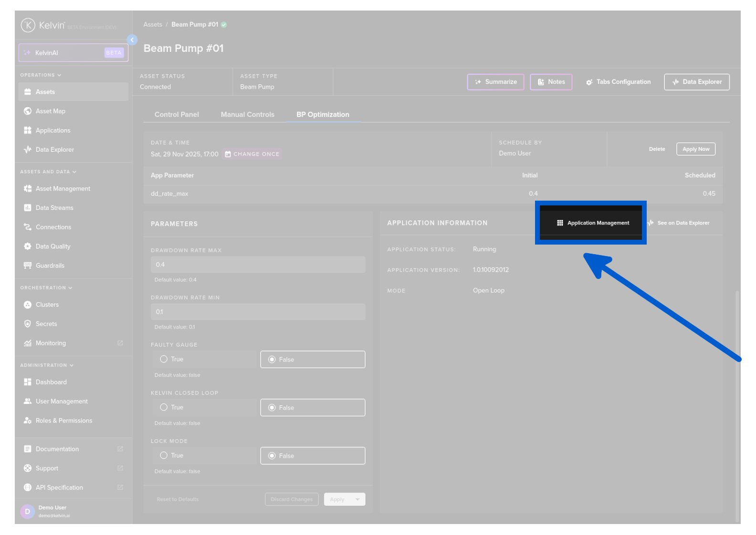Screen dimensions: 756x535
Task: Click the Guardrails icon
Action: tap(28, 266)
